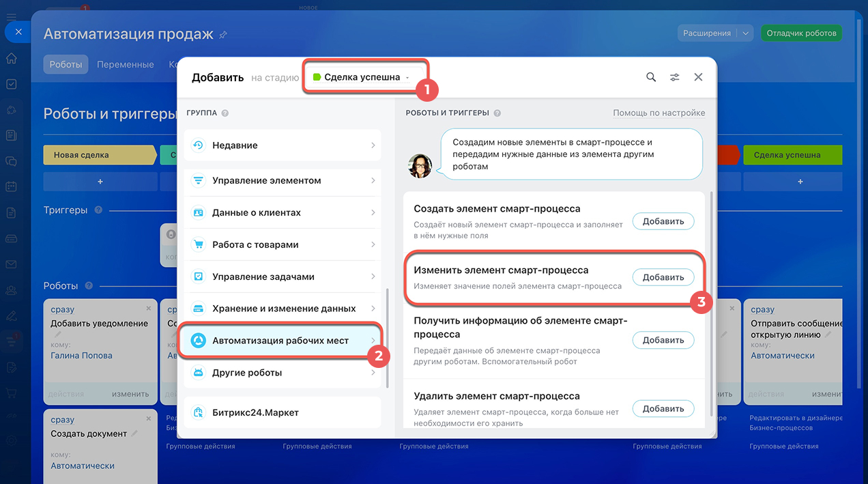Close the Добавить dialog with the X icon
Viewport: 868px width, 484px height.
click(x=698, y=77)
